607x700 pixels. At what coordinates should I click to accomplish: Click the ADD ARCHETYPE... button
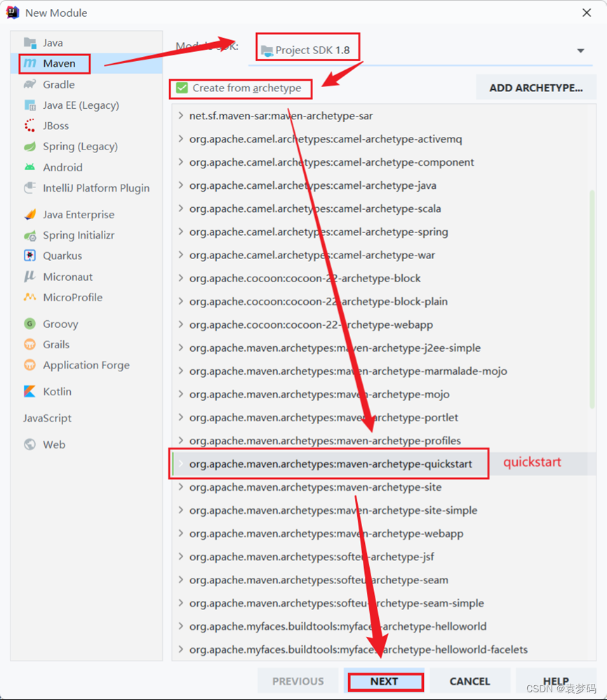[x=536, y=88]
